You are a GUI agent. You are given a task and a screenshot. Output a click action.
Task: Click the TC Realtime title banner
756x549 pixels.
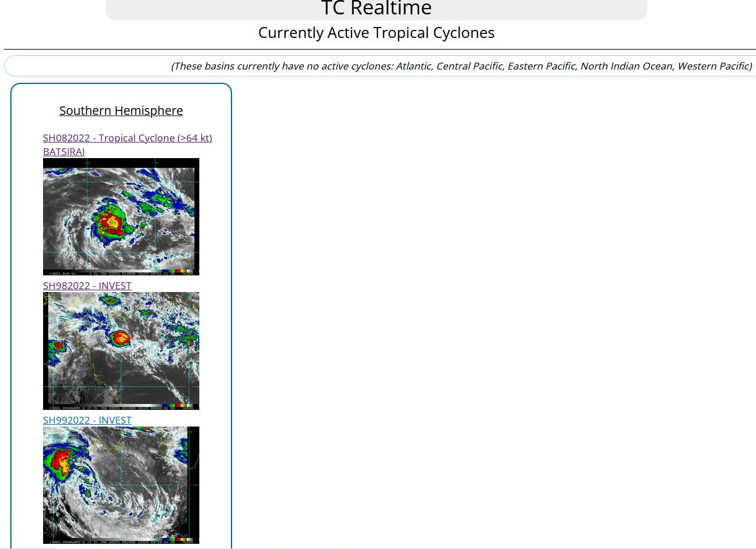pos(376,9)
